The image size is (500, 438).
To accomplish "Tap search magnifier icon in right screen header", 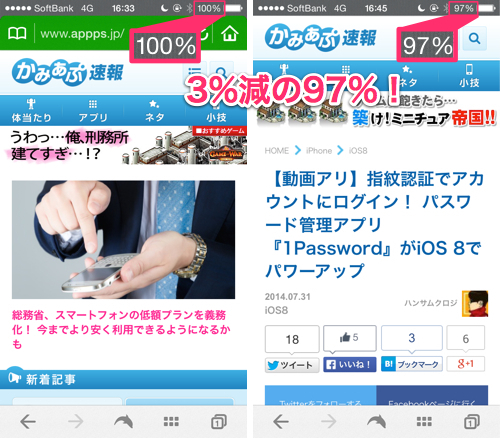I will click(474, 39).
